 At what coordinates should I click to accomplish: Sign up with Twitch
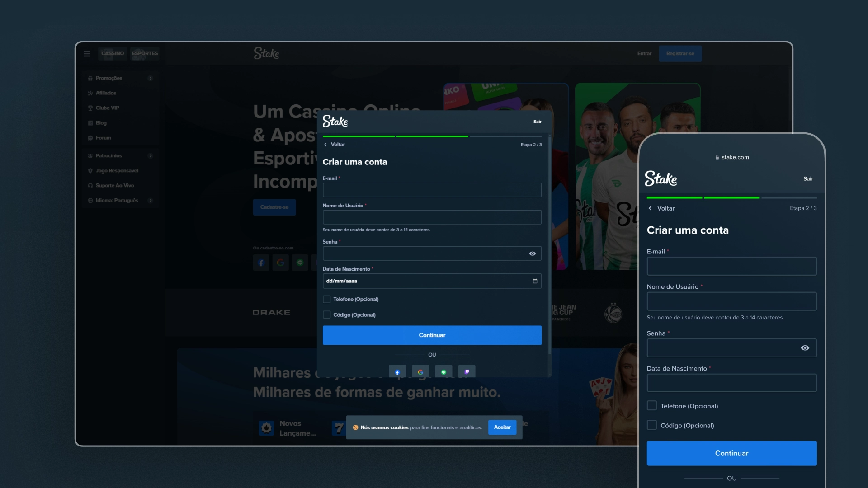(x=467, y=371)
